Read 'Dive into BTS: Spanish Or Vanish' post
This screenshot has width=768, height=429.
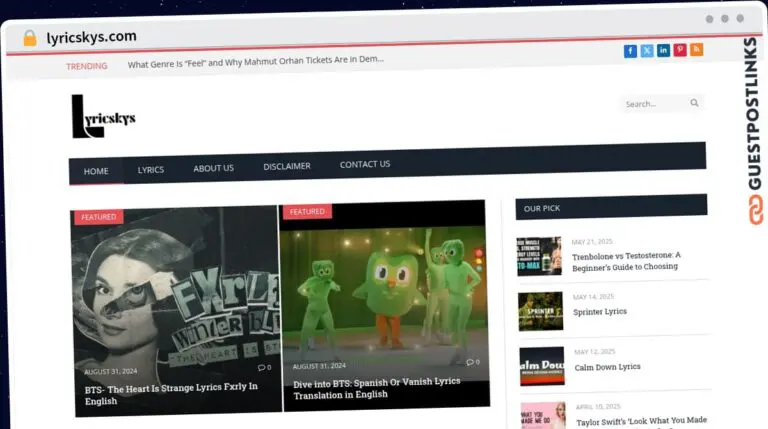[377, 389]
